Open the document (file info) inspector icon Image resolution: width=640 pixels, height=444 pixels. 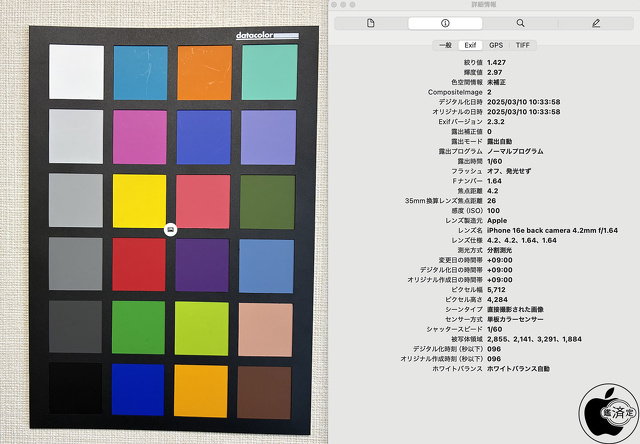point(370,22)
